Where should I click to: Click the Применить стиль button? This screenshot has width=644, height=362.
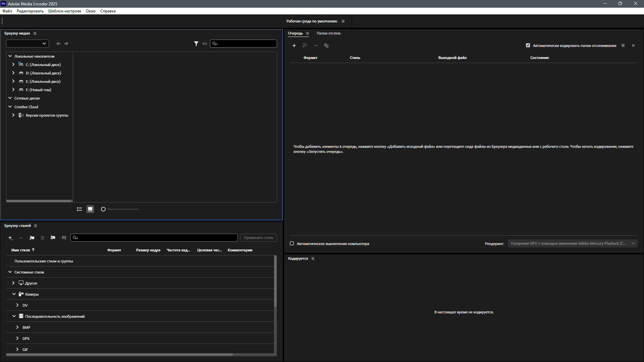tap(259, 238)
